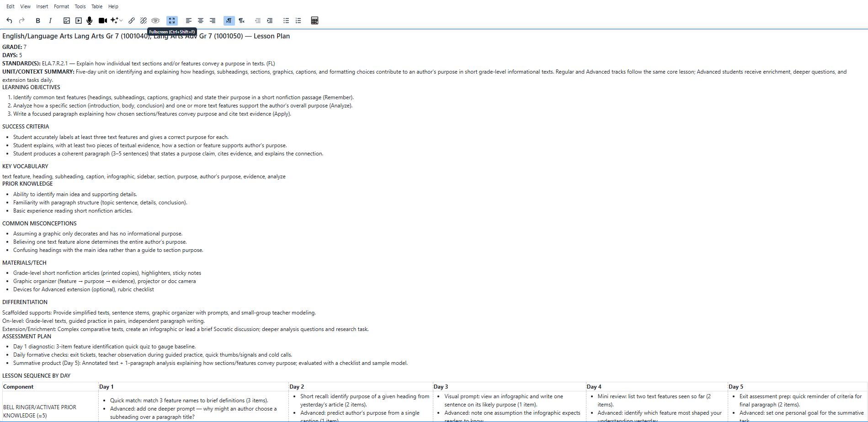Select the Day 3 column header
The image size is (868, 422).
(441, 386)
